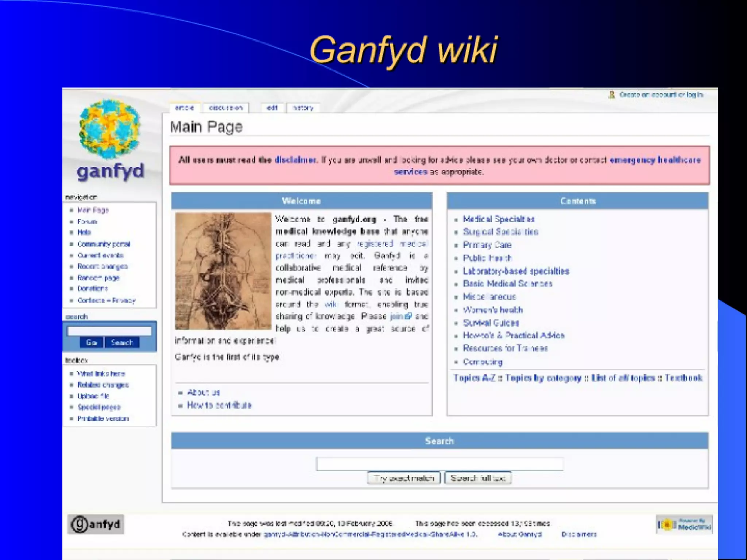Open the About us link

[204, 393]
